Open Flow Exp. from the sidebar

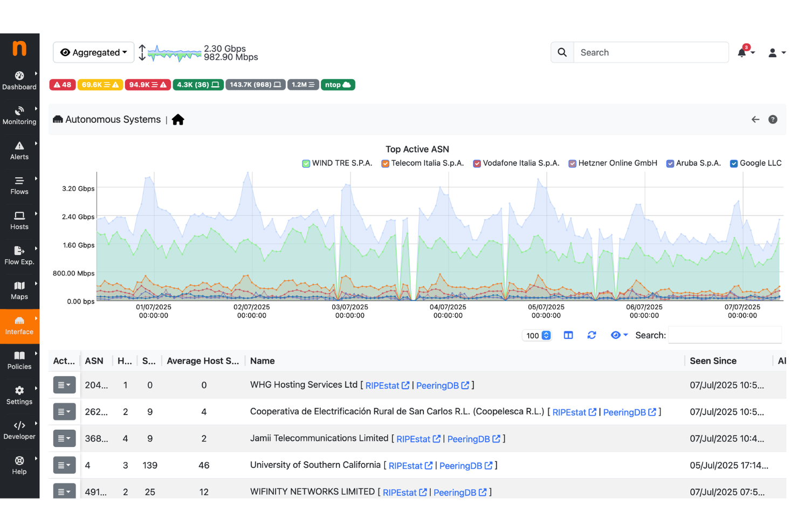coord(19,255)
